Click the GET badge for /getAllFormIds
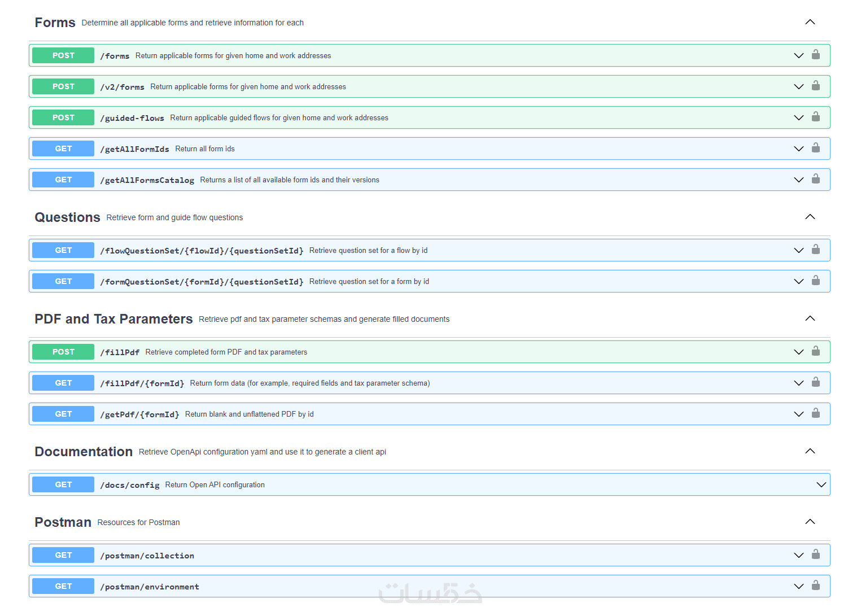This screenshot has height=616, width=861. 63,148
